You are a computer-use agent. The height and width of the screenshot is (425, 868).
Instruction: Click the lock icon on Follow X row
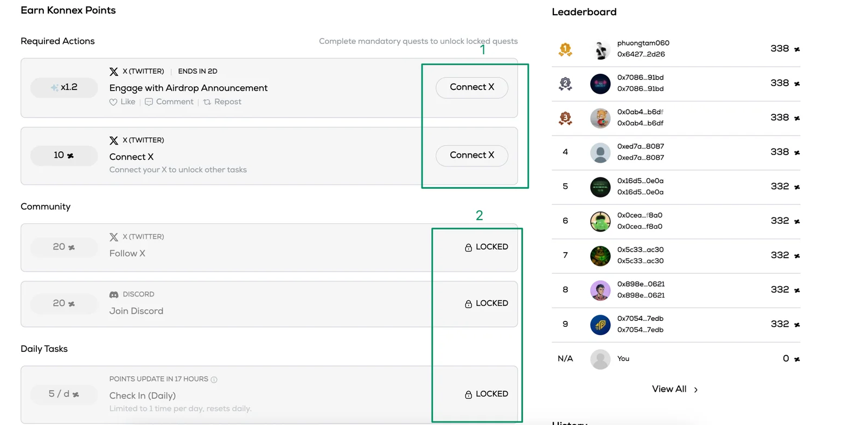(x=469, y=248)
